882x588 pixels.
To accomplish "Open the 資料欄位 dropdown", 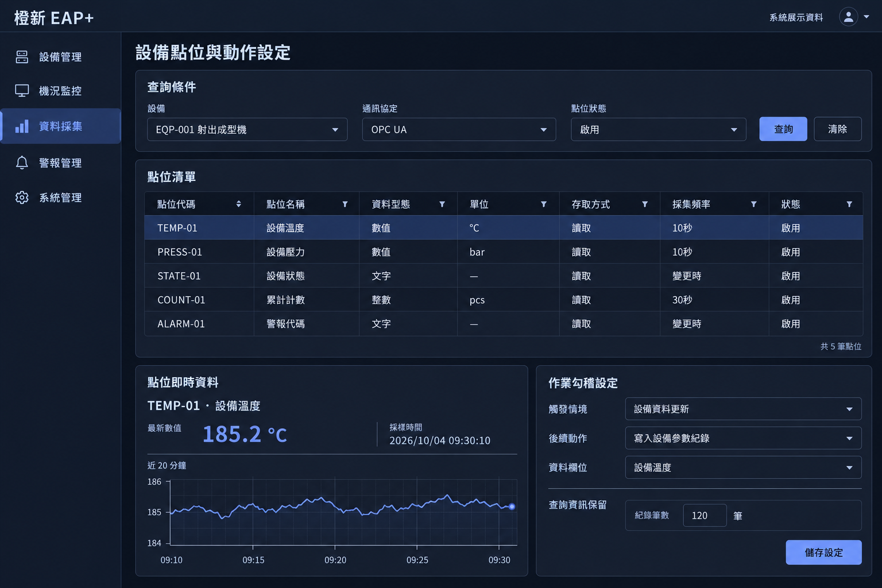I will (743, 467).
